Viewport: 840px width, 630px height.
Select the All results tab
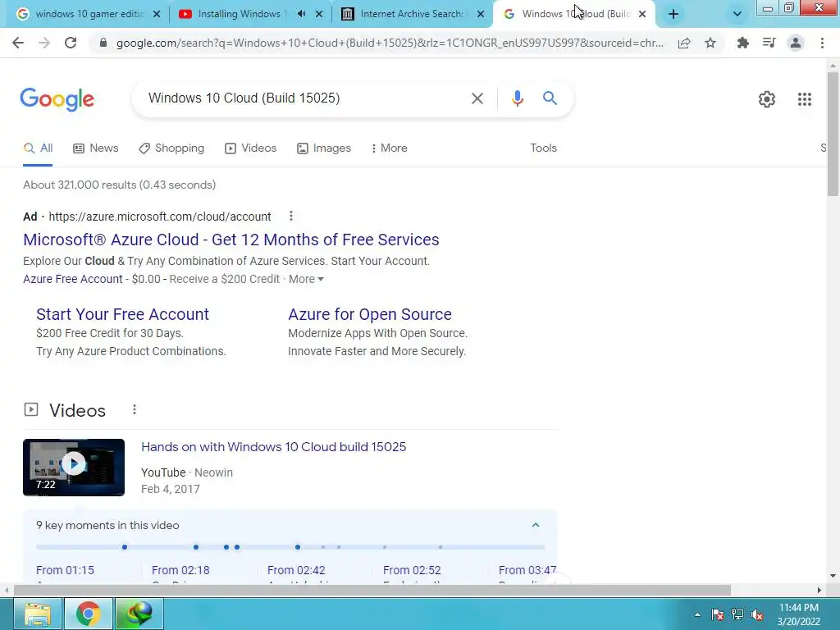pyautogui.click(x=38, y=148)
